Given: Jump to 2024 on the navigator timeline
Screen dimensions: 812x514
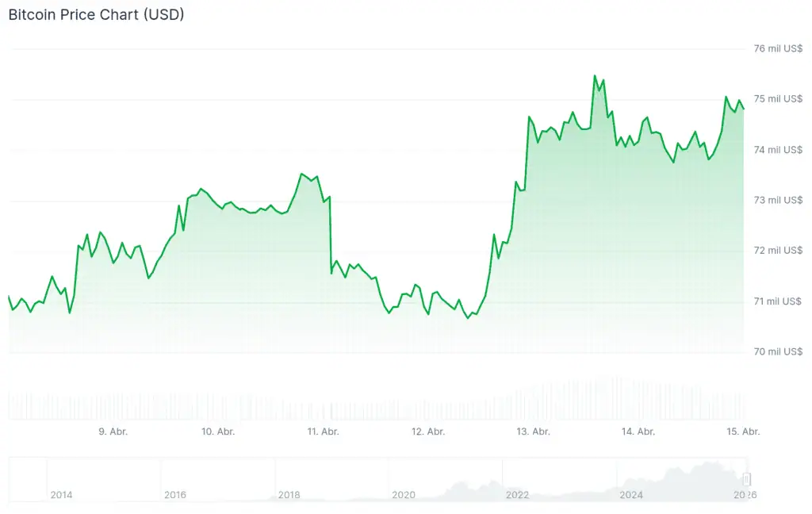Looking at the screenshot, I should (631, 495).
